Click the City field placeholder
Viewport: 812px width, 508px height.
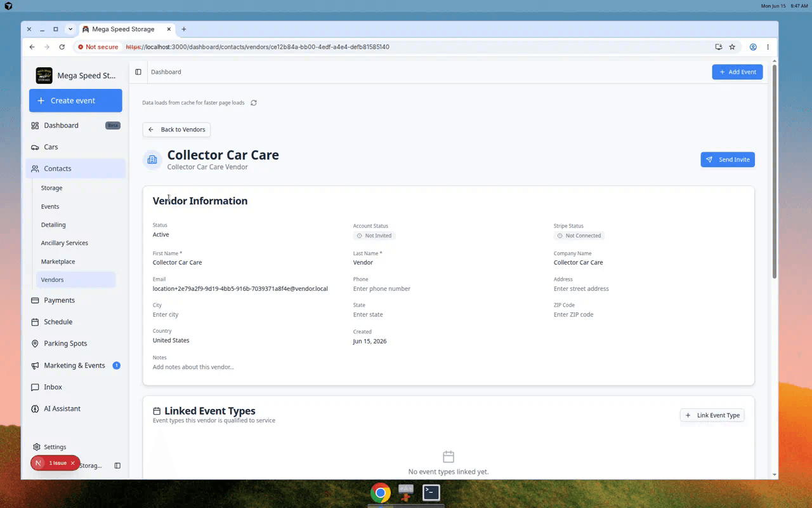(166, 315)
